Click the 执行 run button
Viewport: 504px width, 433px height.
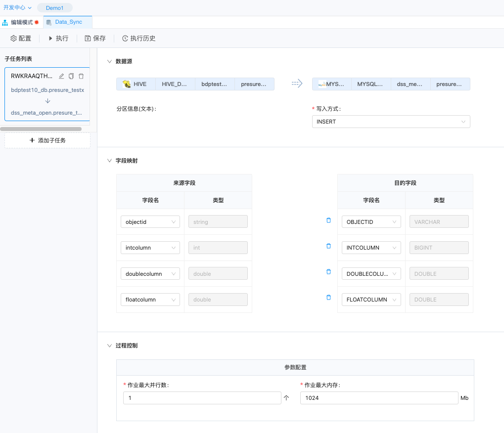[58, 38]
